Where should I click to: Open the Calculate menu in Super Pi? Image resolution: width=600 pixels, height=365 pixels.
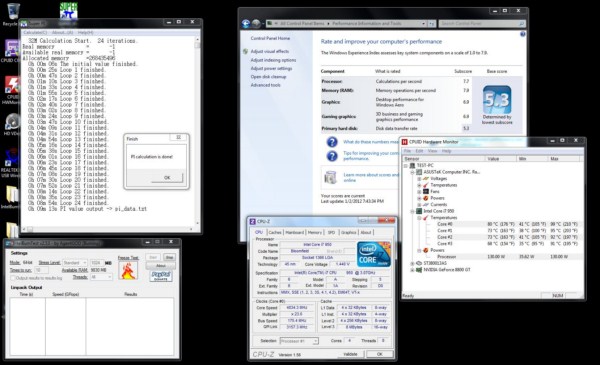click(x=35, y=33)
